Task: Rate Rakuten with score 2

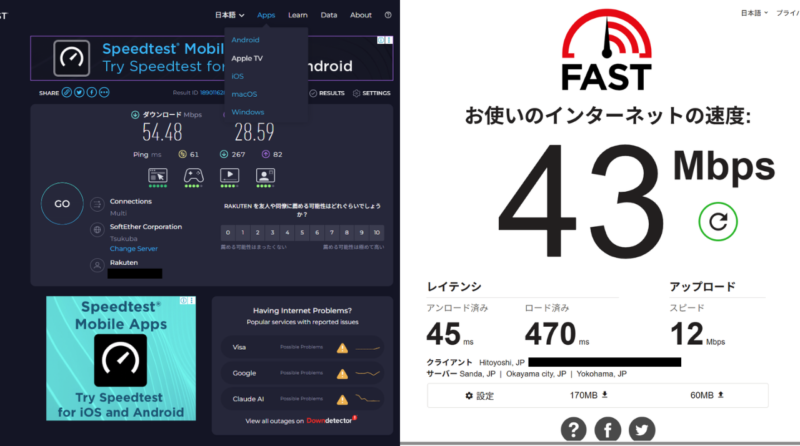Action: coord(258,233)
